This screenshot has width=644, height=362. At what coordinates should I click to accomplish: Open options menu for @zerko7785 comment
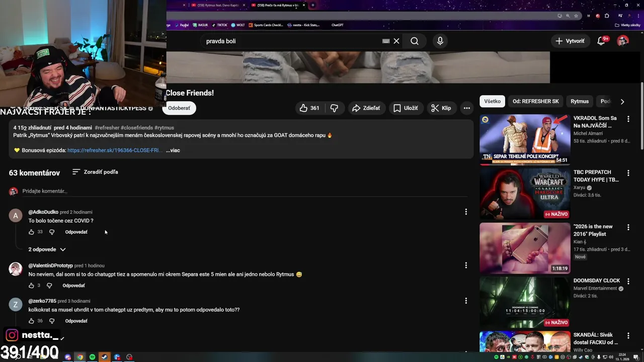(x=466, y=301)
